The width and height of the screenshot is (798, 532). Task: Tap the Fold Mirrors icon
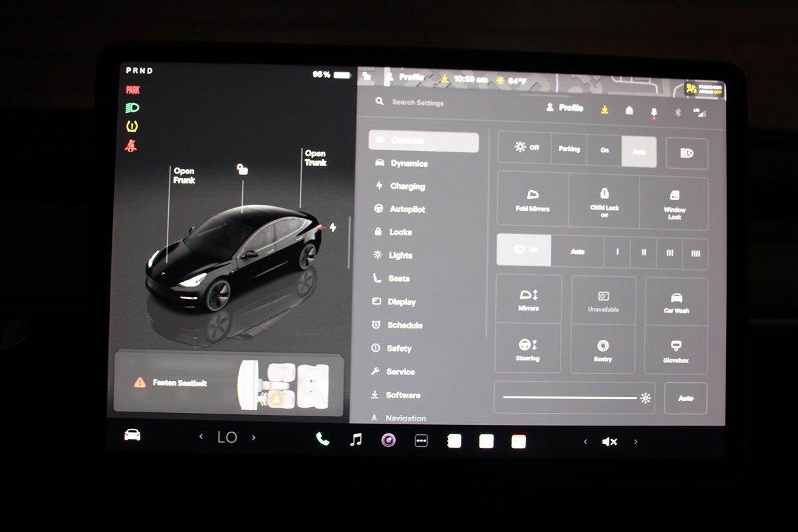coord(533,200)
